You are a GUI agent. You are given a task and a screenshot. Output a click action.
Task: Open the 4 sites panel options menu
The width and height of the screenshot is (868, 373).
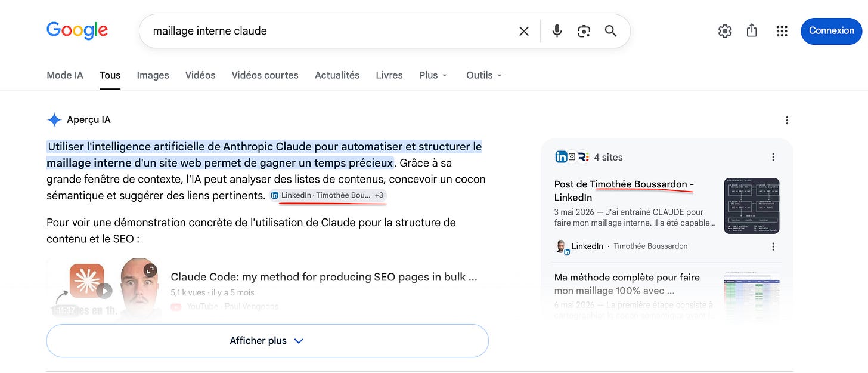pos(773,157)
